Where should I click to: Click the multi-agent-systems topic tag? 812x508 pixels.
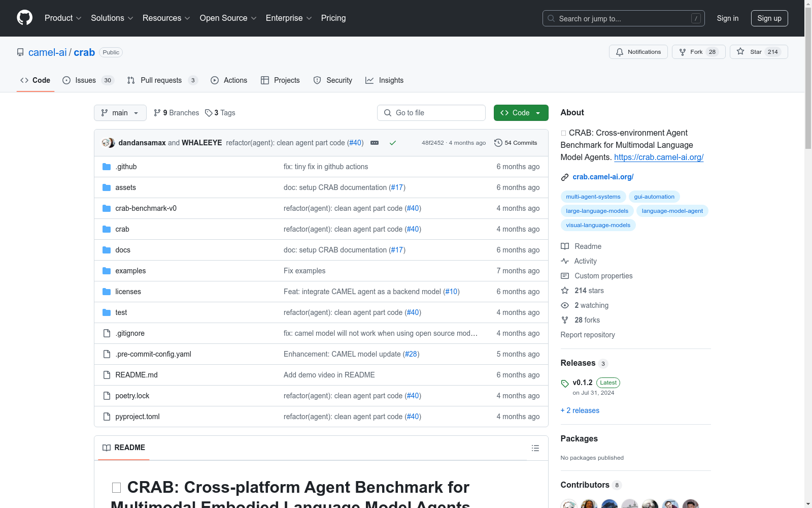(x=593, y=197)
